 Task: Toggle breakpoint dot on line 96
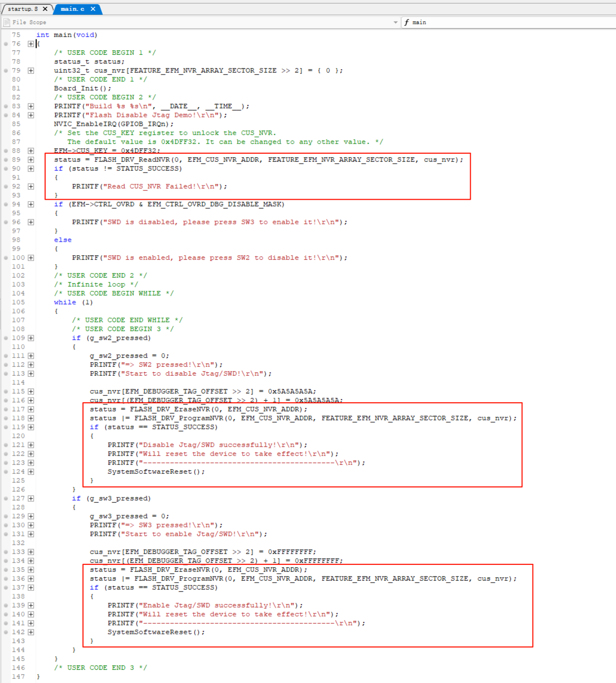[x=6, y=222]
